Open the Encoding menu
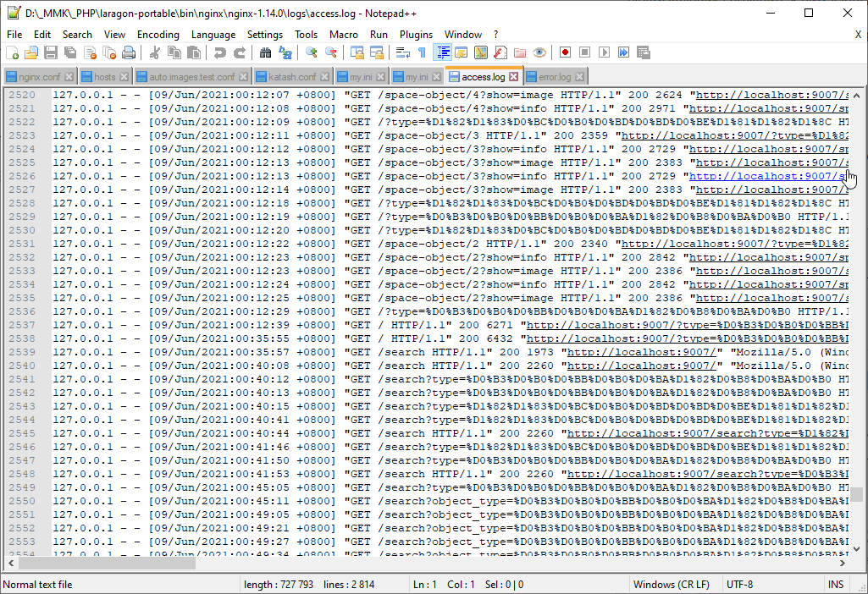Screen dimensions: 868x594 (x=158, y=35)
